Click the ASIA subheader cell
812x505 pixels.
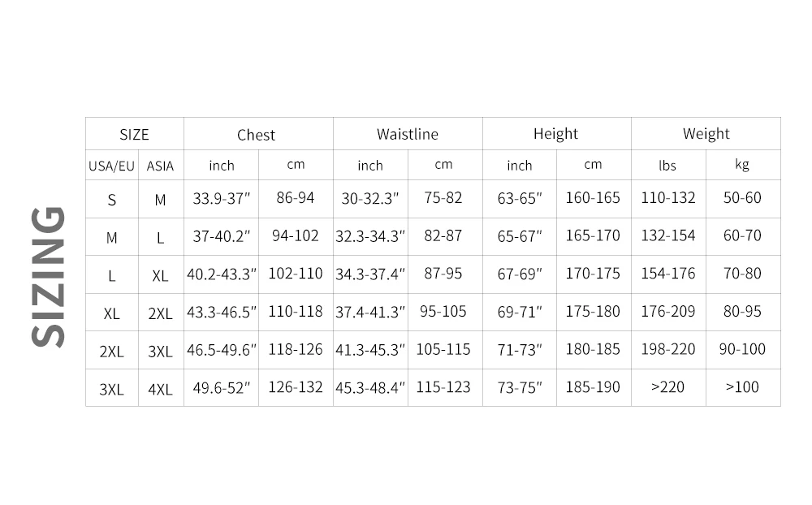coord(160,166)
